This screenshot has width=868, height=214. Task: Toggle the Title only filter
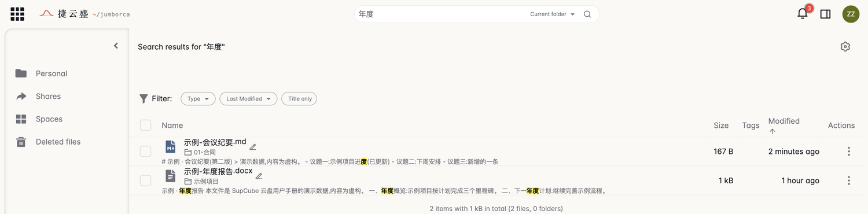click(299, 99)
